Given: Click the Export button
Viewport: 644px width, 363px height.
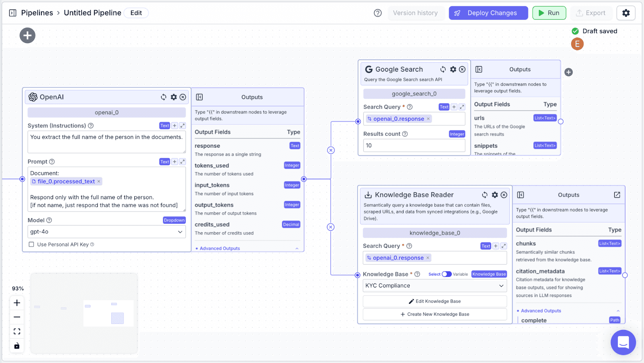Looking at the screenshot, I should click(591, 13).
